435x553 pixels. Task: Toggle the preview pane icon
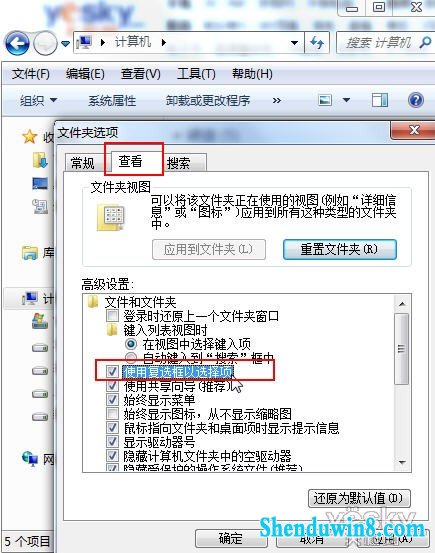(x=380, y=100)
